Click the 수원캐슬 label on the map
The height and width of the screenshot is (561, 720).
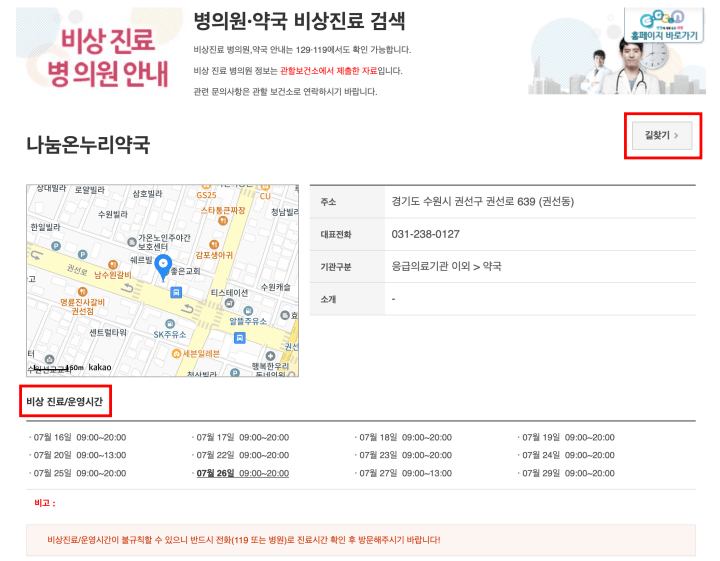click(276, 287)
